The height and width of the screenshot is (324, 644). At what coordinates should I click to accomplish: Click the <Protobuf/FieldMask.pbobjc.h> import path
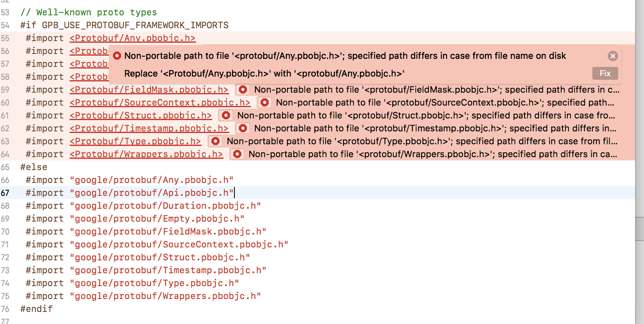[x=149, y=89]
